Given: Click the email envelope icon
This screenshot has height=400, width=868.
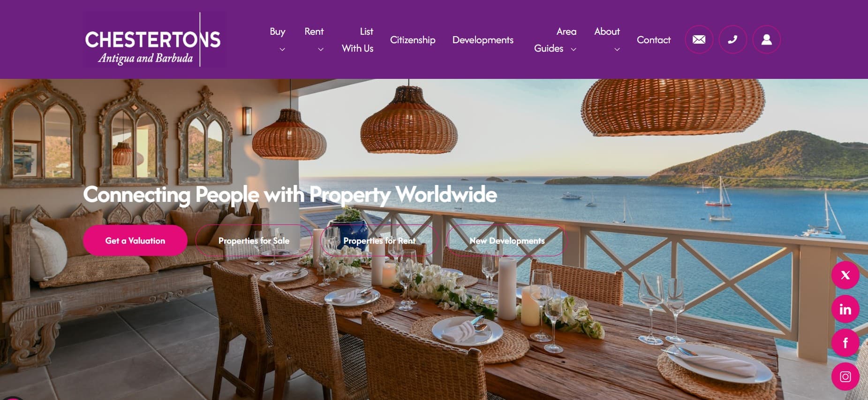Looking at the screenshot, I should (x=699, y=39).
